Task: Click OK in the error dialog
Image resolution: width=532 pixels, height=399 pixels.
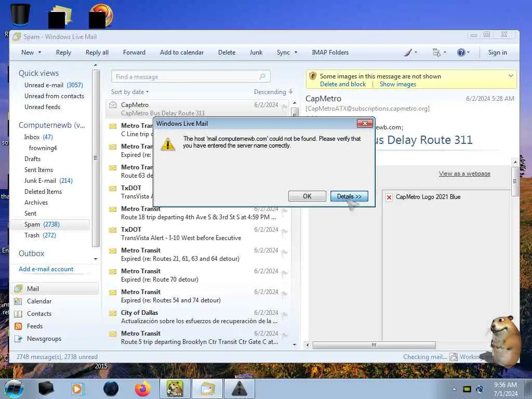Action: click(307, 196)
